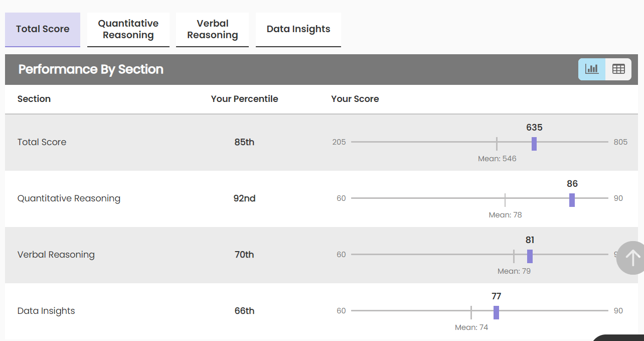
Task: Click the scroll-to-top arrow button
Action: (632, 258)
